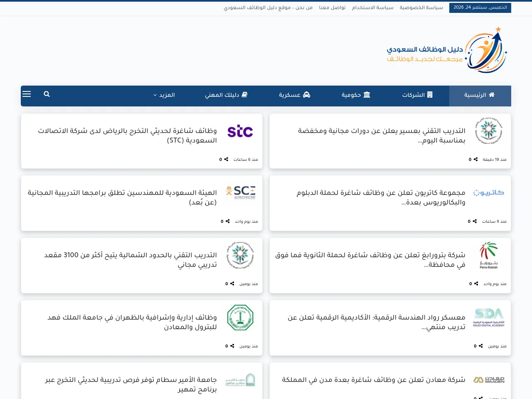Open article جامعة الأمير سطام برنامج تمهير
This screenshot has width=532, height=399.
(131, 384)
